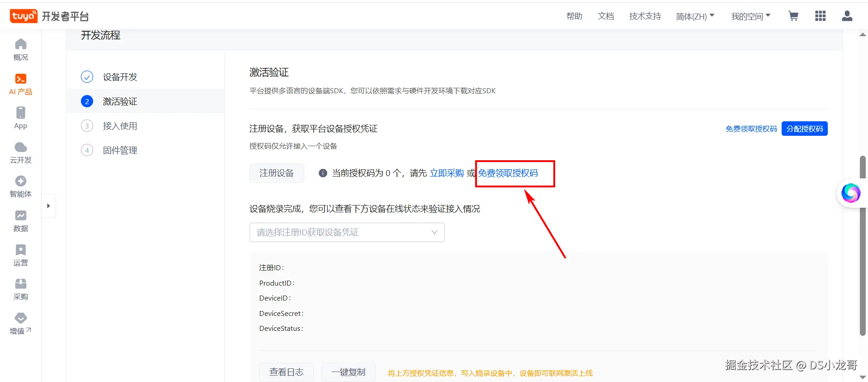Screen dimensions: 868x382
Task: Open the 数据 data sidebar icon
Action: click(21, 221)
